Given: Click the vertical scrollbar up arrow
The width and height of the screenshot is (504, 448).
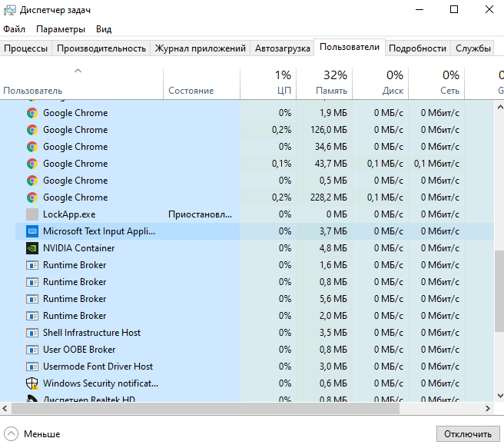Looking at the screenshot, I should [x=499, y=108].
